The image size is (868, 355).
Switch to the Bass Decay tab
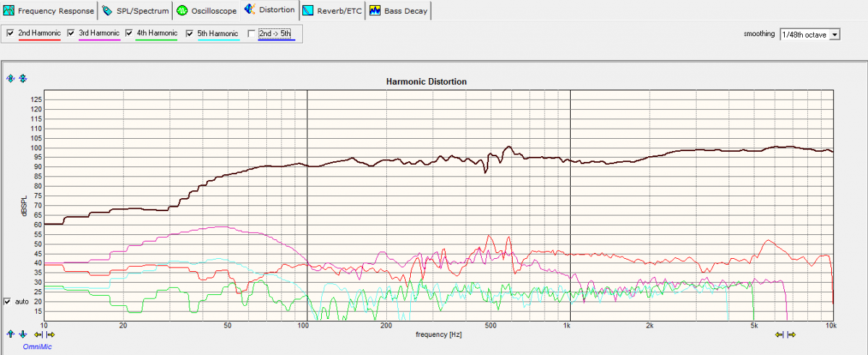[x=399, y=11]
